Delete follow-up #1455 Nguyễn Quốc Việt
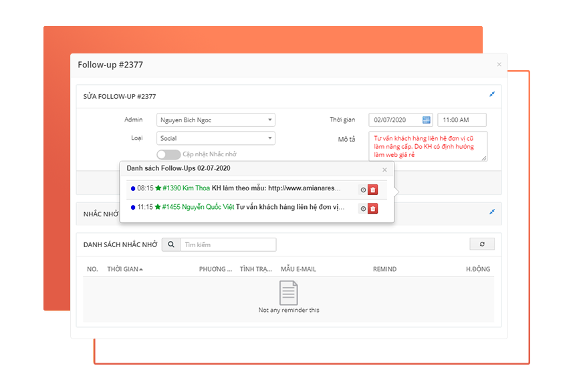The height and width of the screenshot is (392, 579). pos(373,208)
